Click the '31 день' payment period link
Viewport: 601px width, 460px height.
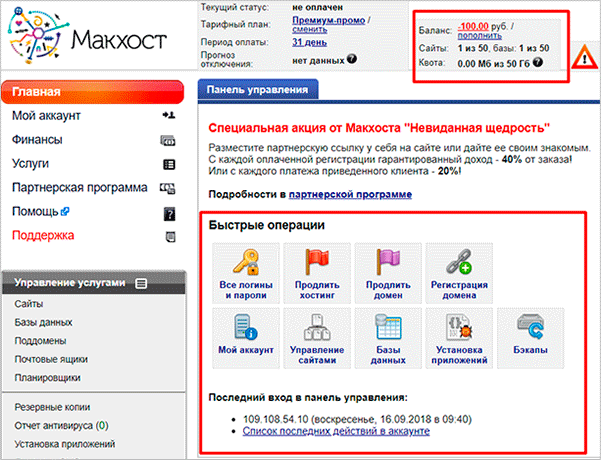[x=309, y=42]
